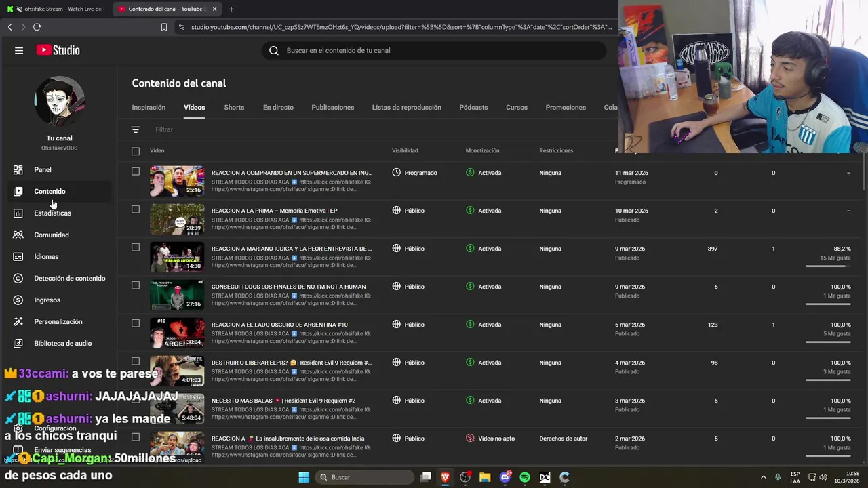
Task: Click the globe icon on MARIANO IUDICA row
Action: click(397, 248)
